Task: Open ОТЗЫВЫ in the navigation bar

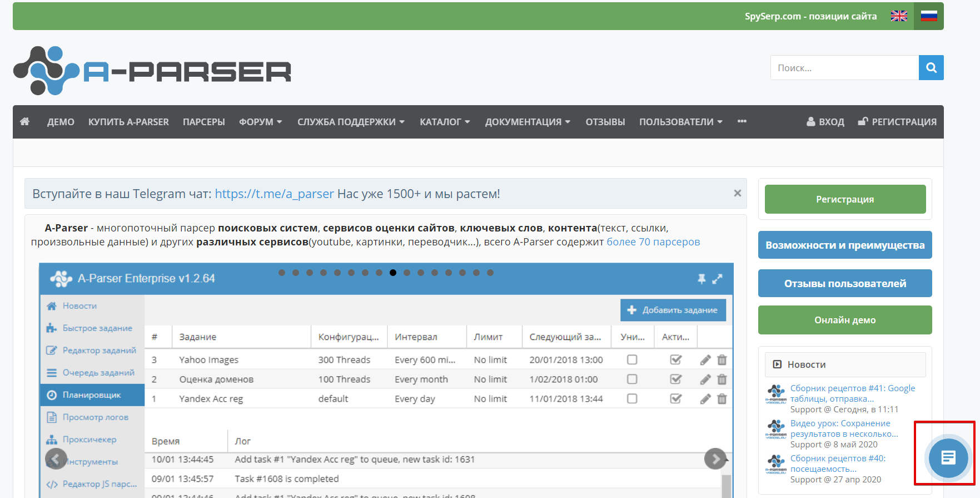Action: (605, 122)
